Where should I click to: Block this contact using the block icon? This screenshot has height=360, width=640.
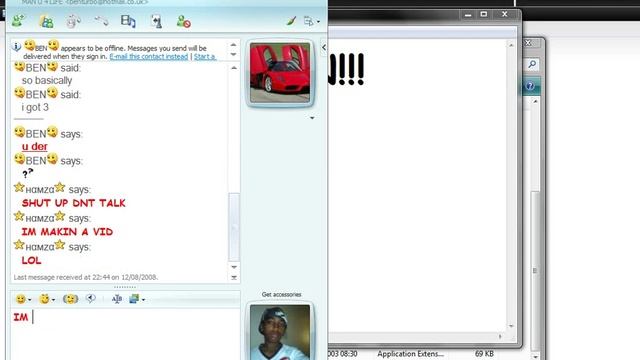(183, 21)
